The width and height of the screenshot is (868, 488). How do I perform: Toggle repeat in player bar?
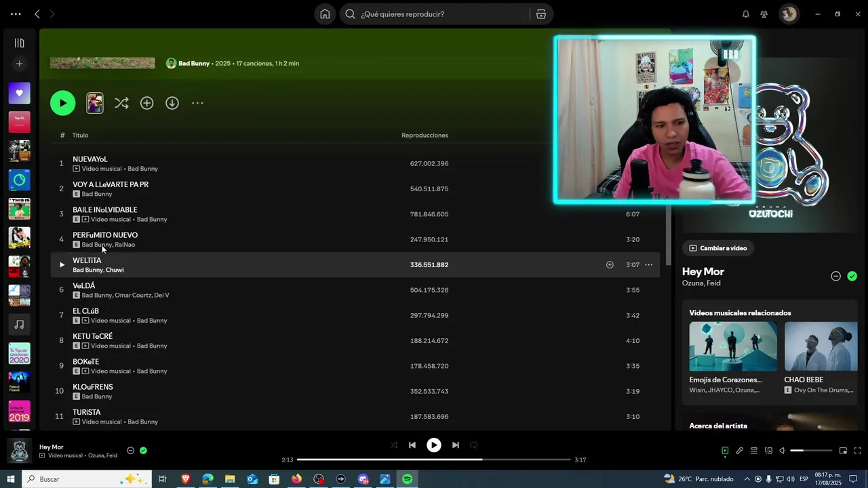[474, 445]
